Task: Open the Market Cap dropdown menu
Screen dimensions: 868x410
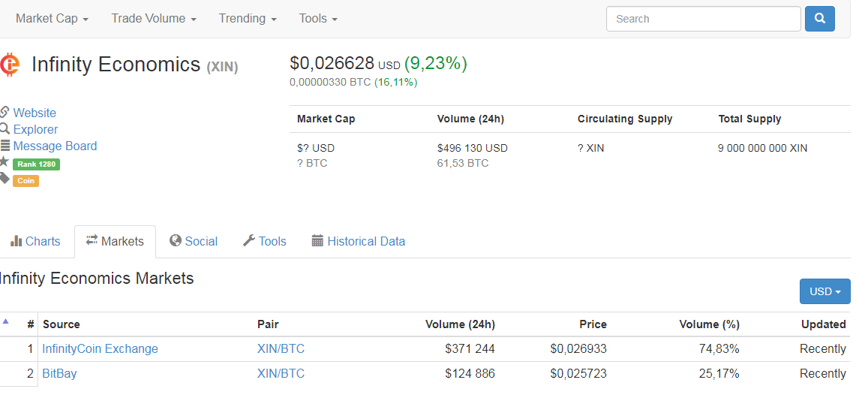Action: (52, 19)
